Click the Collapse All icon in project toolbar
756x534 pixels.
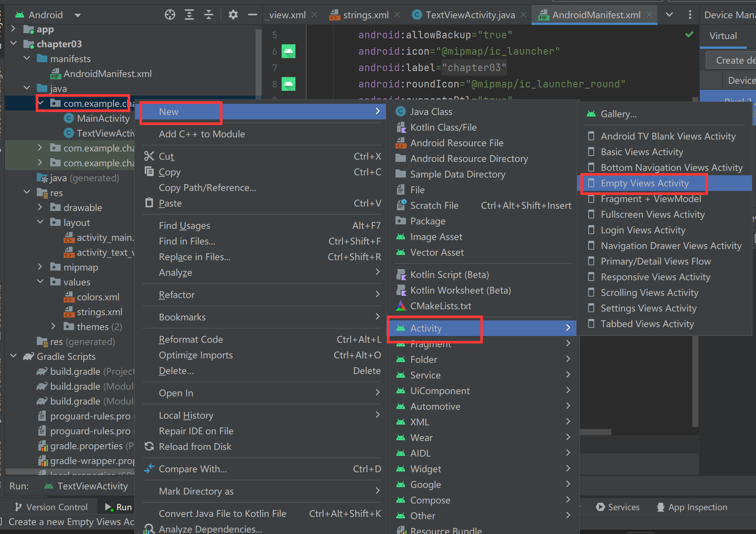209,15
